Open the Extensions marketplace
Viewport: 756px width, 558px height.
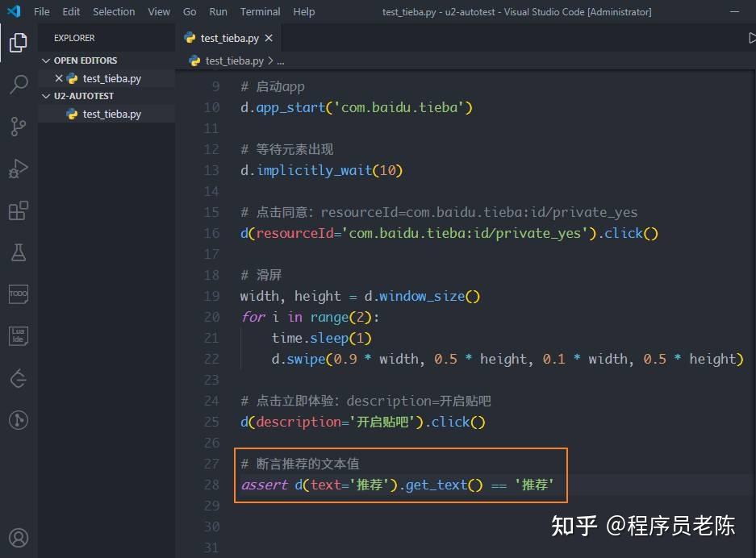(x=18, y=210)
